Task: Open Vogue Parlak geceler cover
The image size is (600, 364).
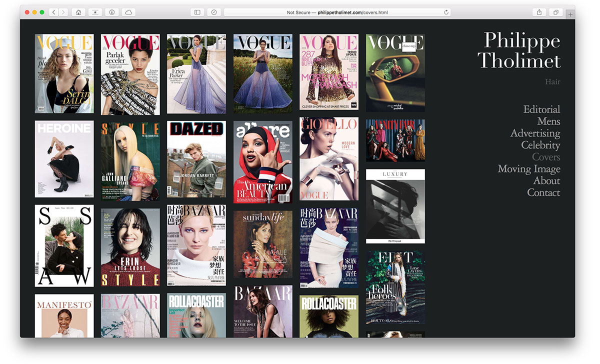Action: click(130, 74)
